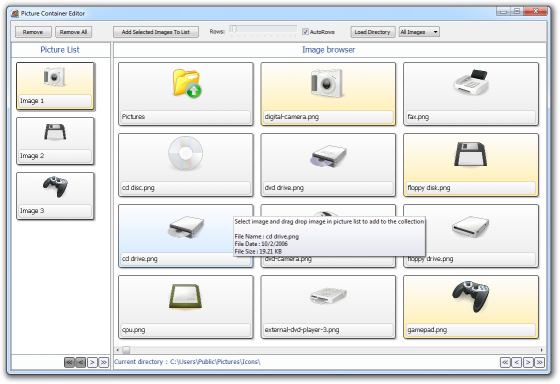Select the gamepad icon in browser
This screenshot has height=384, width=560.
point(470,296)
